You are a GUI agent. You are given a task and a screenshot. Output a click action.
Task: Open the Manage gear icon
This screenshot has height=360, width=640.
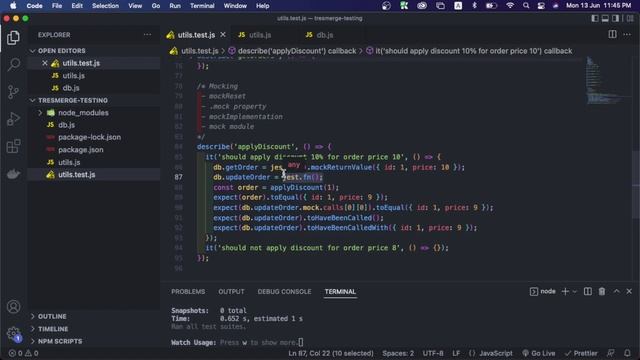tap(13, 333)
